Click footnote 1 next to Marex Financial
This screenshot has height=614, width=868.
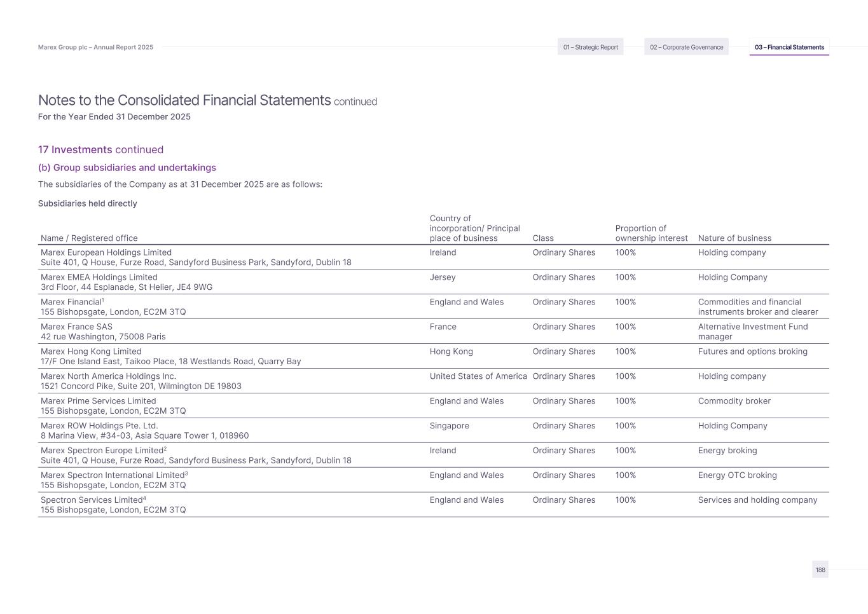tap(103, 300)
